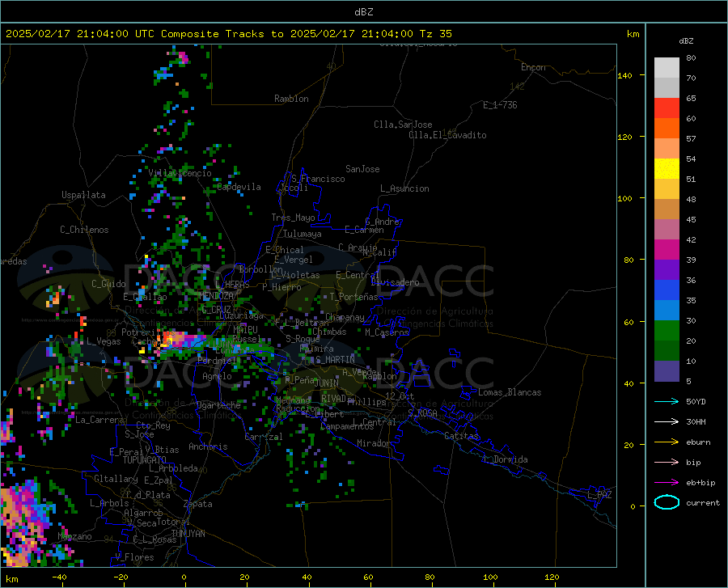Click the 'Clla.SanJose' map label
Screen dimensions: 728x588
pos(403,125)
